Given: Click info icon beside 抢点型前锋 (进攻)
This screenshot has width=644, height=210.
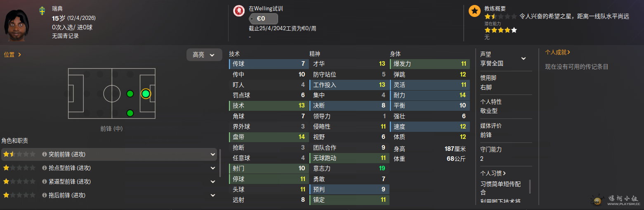Looking at the screenshot, I should 45,168.
